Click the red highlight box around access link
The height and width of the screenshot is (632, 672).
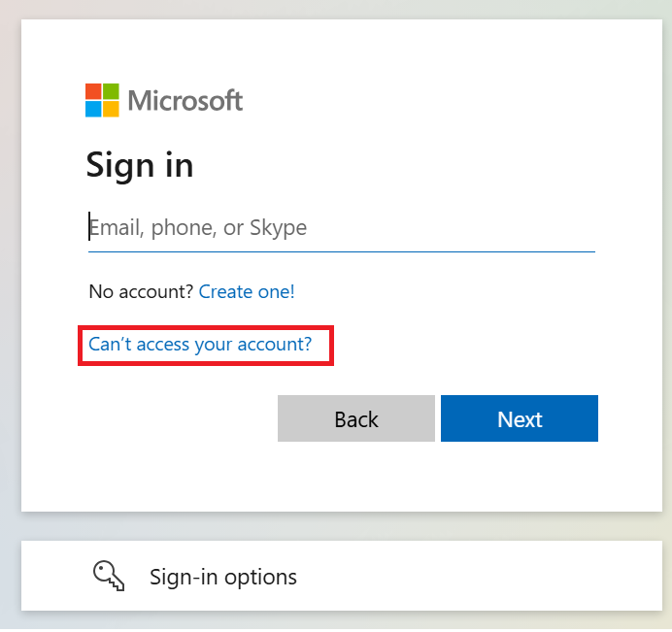206,346
